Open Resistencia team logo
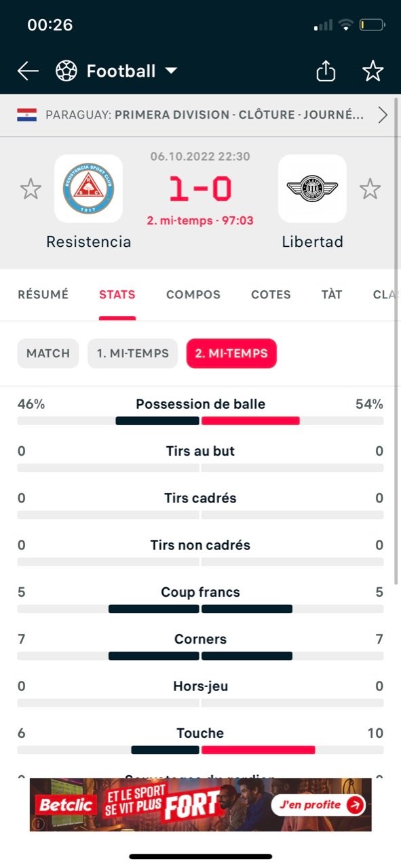Image resolution: width=401 pixels, height=868 pixels. (x=88, y=189)
